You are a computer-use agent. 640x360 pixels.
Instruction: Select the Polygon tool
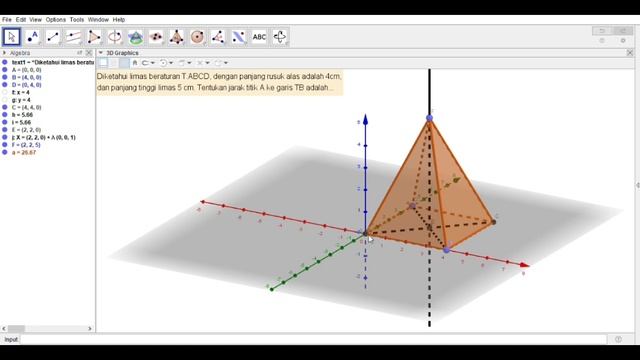click(x=94, y=37)
